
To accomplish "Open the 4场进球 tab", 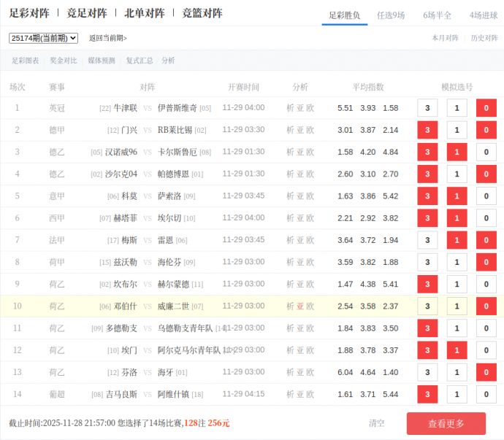I will 483,15.
